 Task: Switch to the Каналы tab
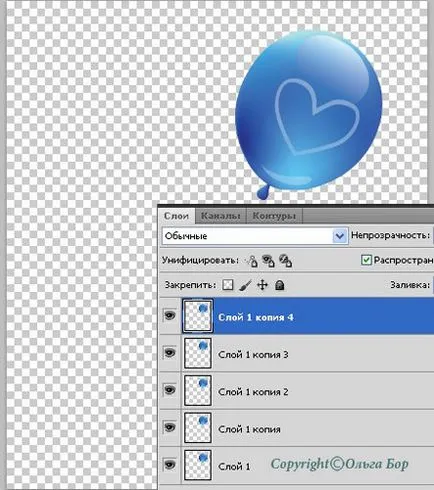coord(221,216)
